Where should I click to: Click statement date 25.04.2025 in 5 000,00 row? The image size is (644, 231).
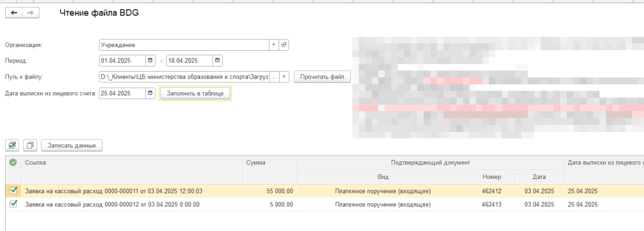(604, 205)
